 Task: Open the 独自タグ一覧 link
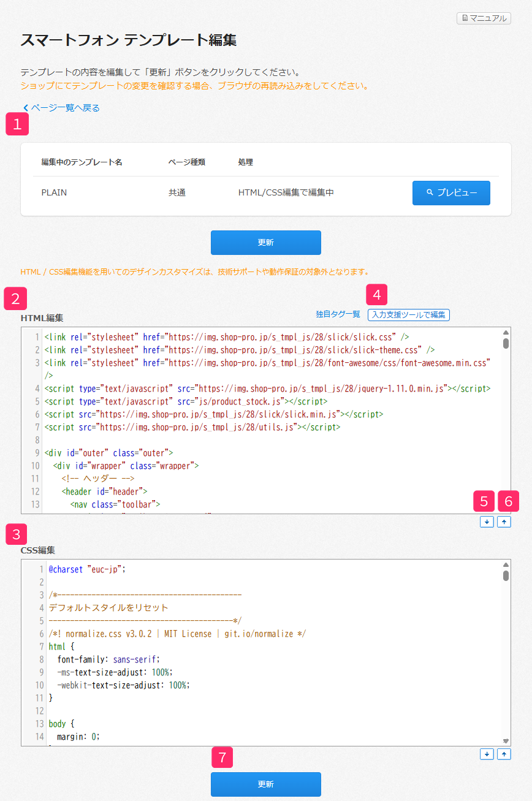point(338,314)
